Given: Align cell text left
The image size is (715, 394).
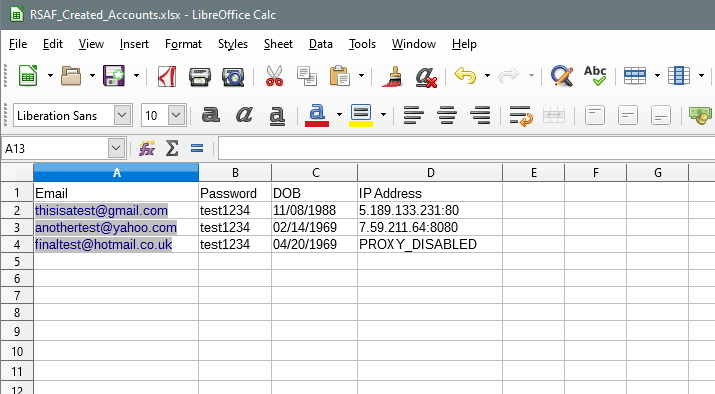Looking at the screenshot, I should [x=414, y=115].
